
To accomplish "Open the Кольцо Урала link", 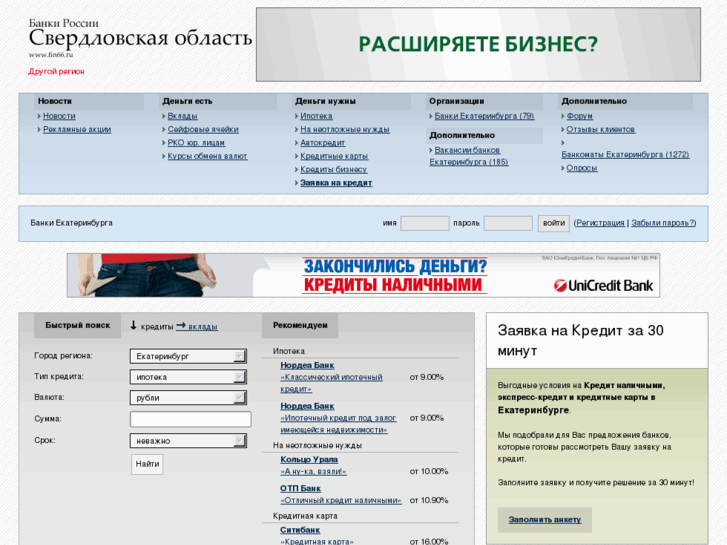I will pyautogui.click(x=309, y=460).
